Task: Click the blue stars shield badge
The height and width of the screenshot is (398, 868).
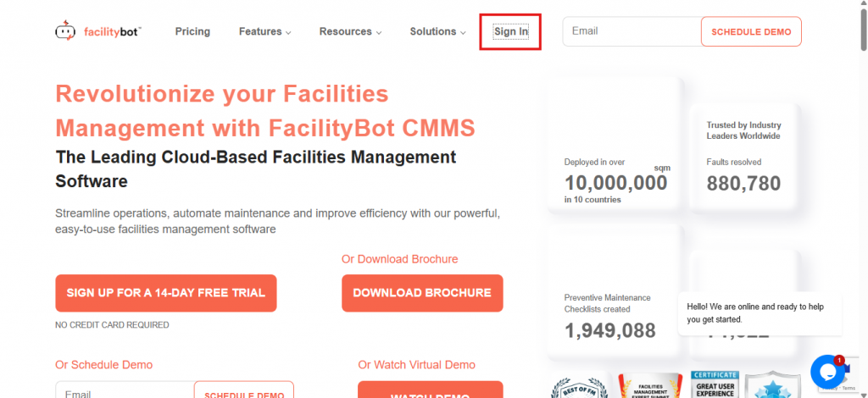Action: tap(773, 385)
